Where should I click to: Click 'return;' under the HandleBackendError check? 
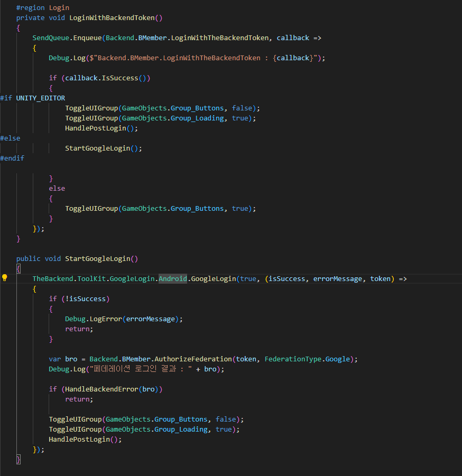pyautogui.click(x=79, y=399)
